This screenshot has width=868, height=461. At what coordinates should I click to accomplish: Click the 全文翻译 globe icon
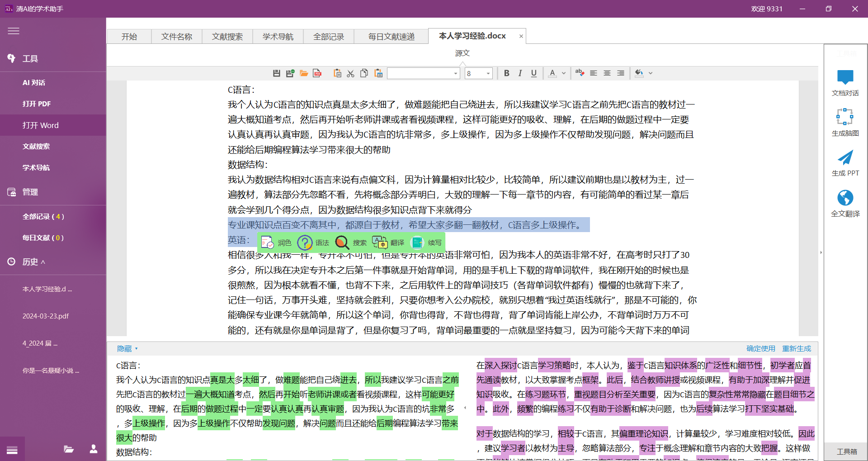(845, 198)
